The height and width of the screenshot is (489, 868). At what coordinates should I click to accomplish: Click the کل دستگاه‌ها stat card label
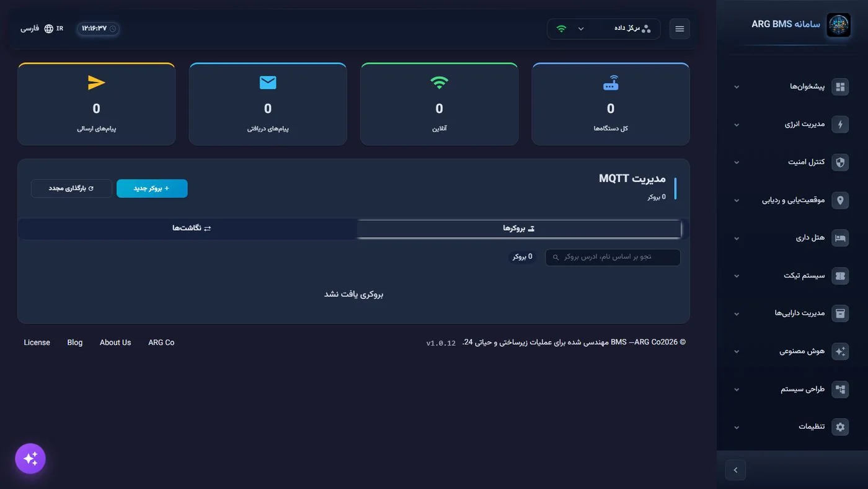(611, 128)
